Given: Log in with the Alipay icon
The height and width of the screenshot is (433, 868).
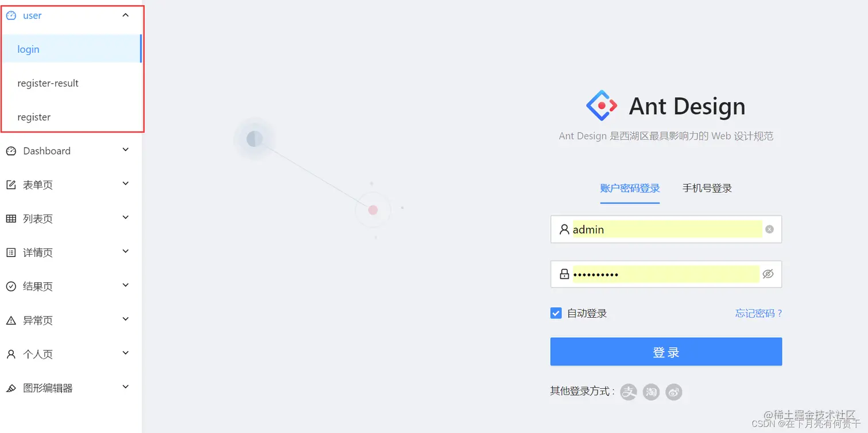Looking at the screenshot, I should click(629, 392).
